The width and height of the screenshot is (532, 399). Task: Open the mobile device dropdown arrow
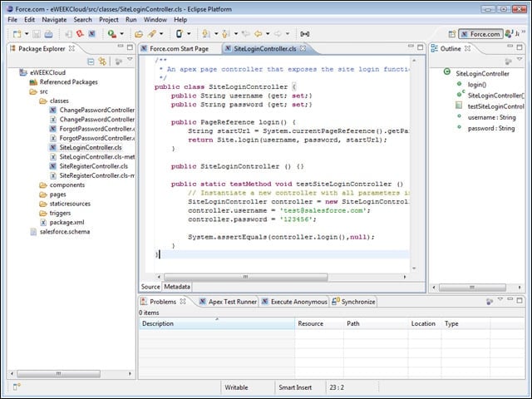coord(189,34)
